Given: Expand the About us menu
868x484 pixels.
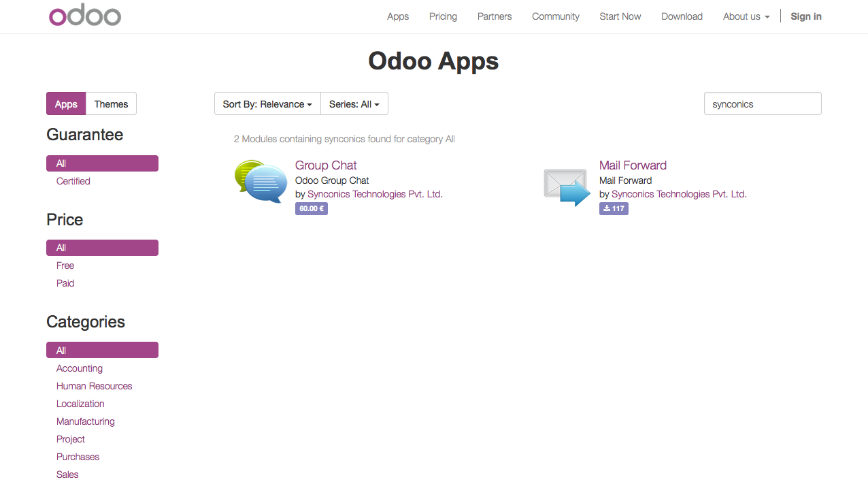Looking at the screenshot, I should 746,16.
